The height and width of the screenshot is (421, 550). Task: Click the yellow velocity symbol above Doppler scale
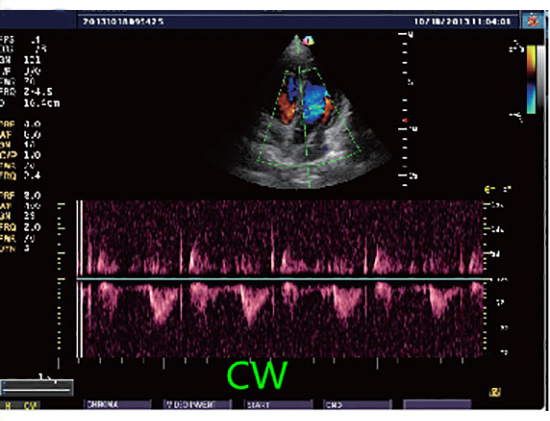[489, 190]
